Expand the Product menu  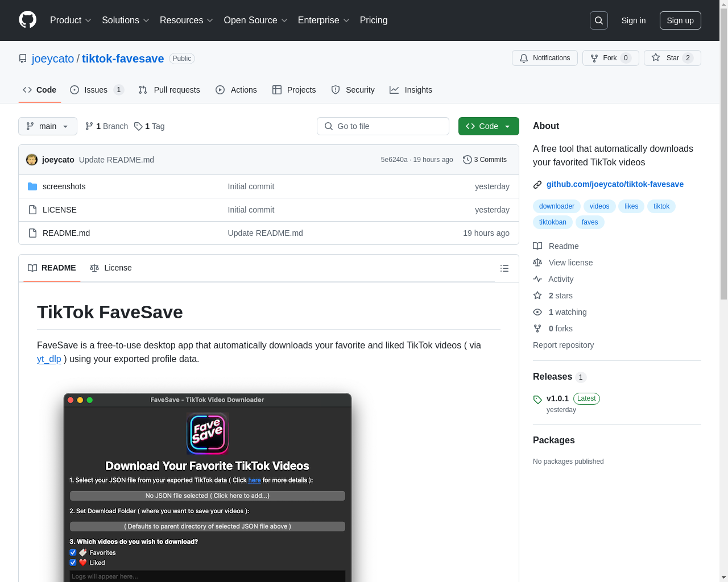coord(71,20)
